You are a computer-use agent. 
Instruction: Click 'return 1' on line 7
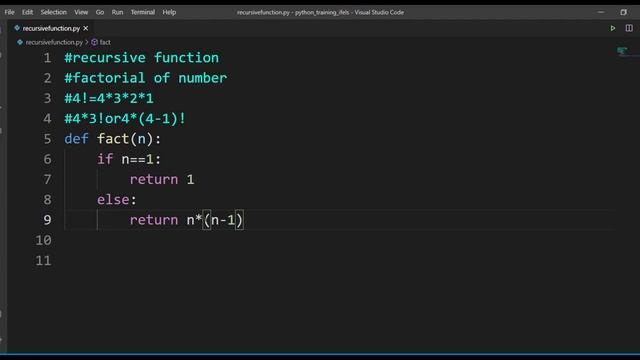[162, 180]
